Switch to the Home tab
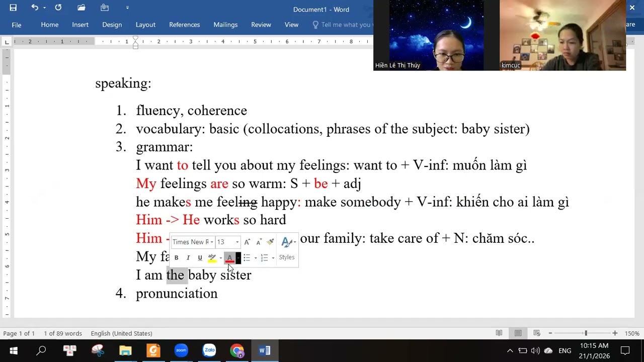Screen dimensions: 644x362 (50, 25)
